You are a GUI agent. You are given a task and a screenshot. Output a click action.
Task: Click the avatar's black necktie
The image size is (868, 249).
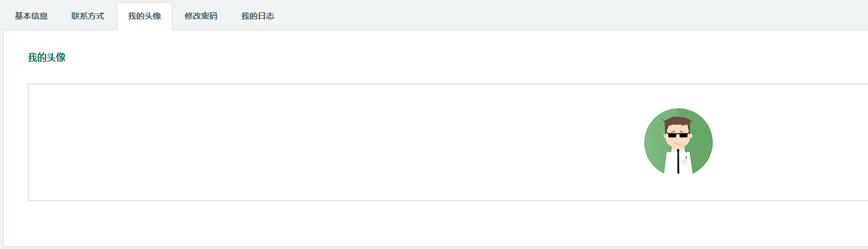tap(679, 162)
